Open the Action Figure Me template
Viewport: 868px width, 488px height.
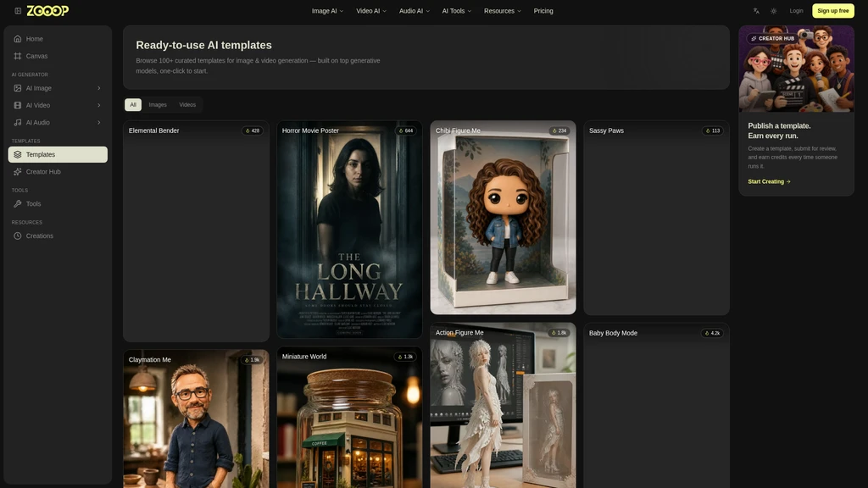tap(503, 406)
